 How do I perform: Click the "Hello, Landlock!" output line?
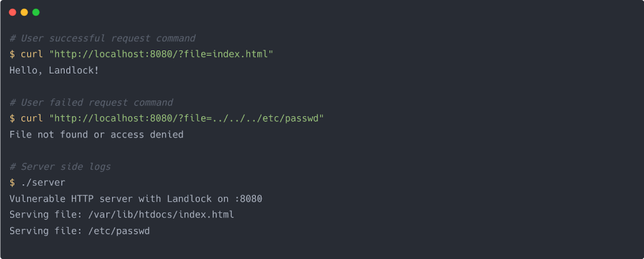pyautogui.click(x=54, y=70)
